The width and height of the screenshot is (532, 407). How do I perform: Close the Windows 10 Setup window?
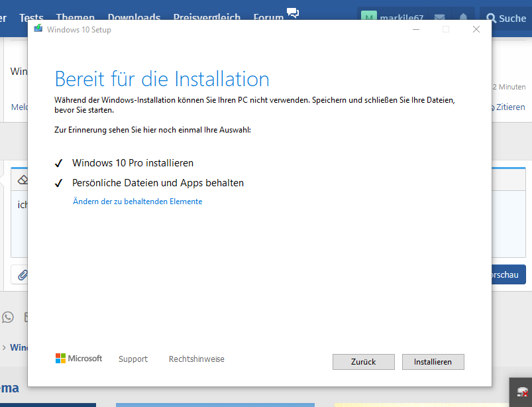click(x=476, y=30)
